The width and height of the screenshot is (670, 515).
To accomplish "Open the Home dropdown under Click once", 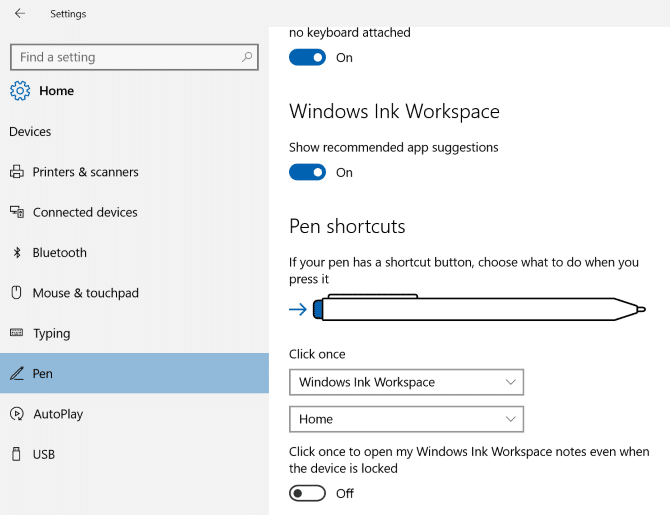I will [406, 419].
